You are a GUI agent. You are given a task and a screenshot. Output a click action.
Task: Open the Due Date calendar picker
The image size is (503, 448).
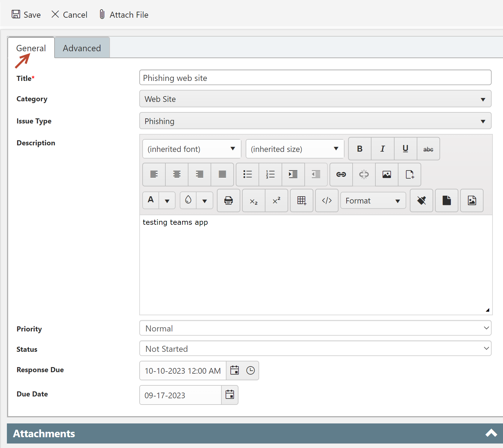tap(230, 395)
